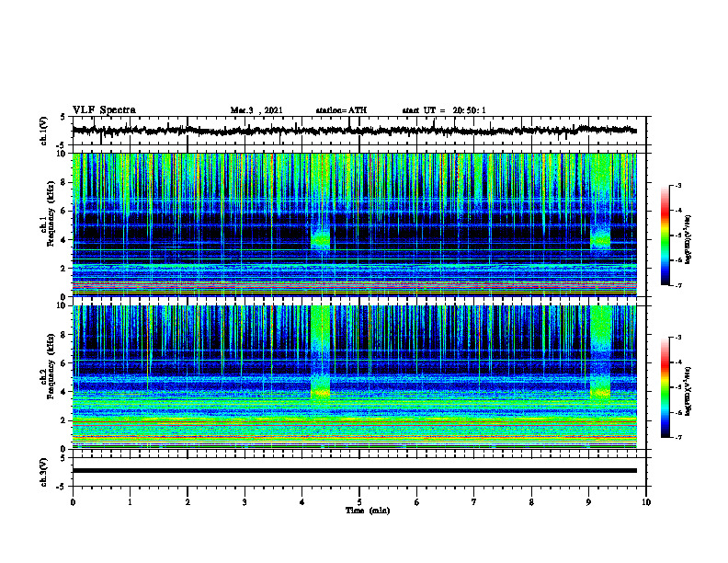Screen dimensions: 728x563
Task: Click the "ch.1(V)" axis label
Action: point(44,131)
